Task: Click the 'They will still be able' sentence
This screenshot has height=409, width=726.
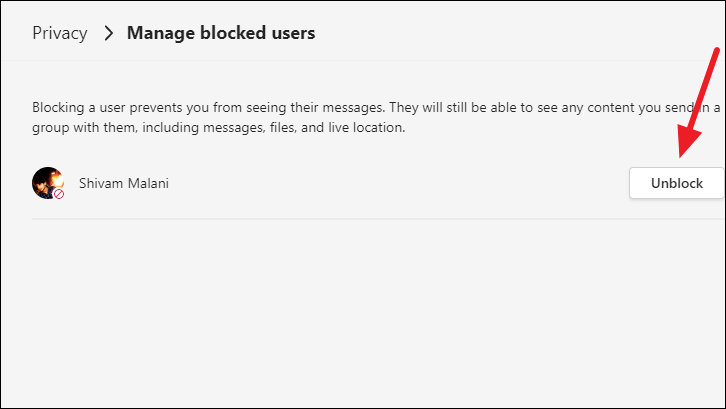Action: 555,107
